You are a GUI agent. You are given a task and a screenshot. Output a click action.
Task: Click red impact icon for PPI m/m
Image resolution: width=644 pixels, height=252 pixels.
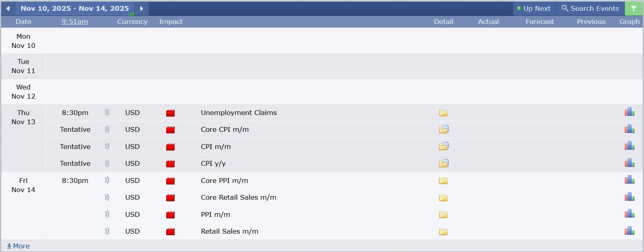170,214
